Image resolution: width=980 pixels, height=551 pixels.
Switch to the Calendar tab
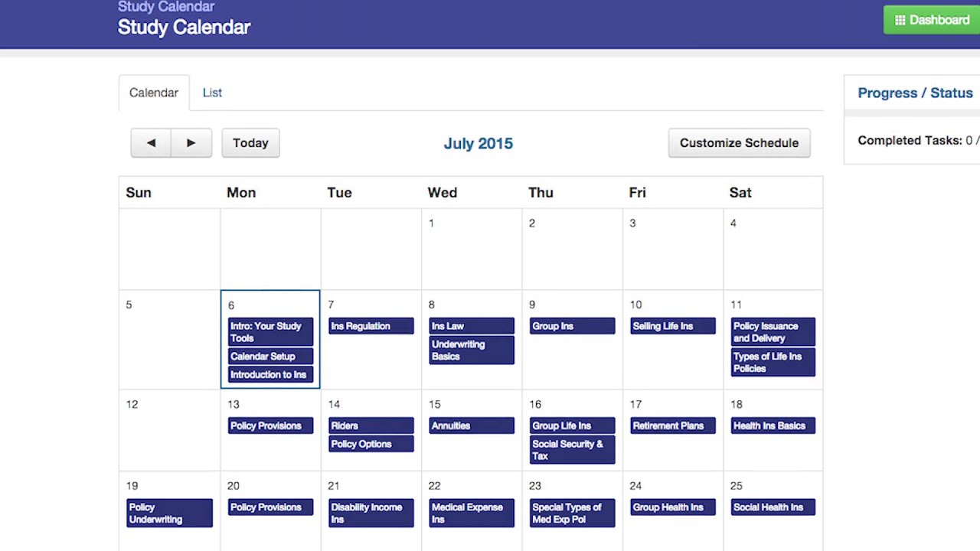154,93
